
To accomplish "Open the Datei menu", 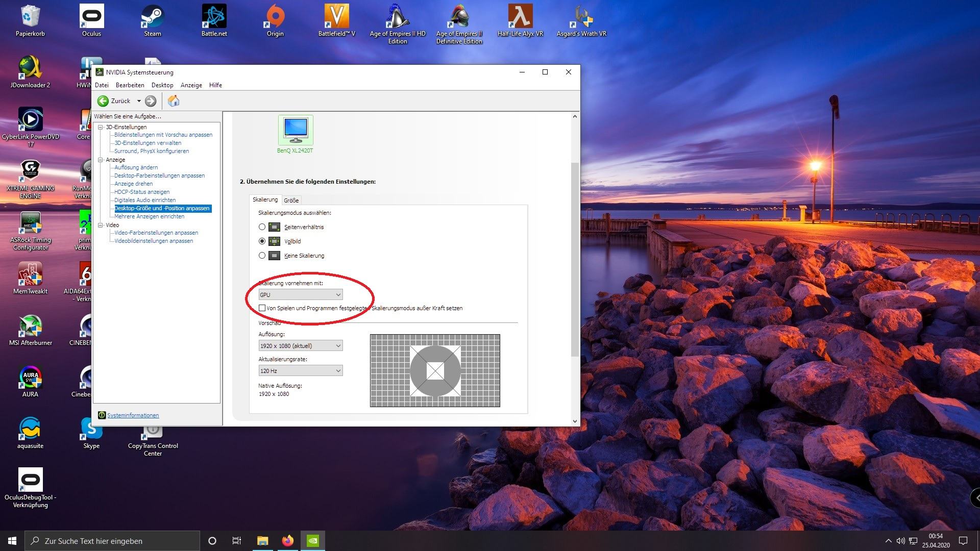I will [102, 85].
